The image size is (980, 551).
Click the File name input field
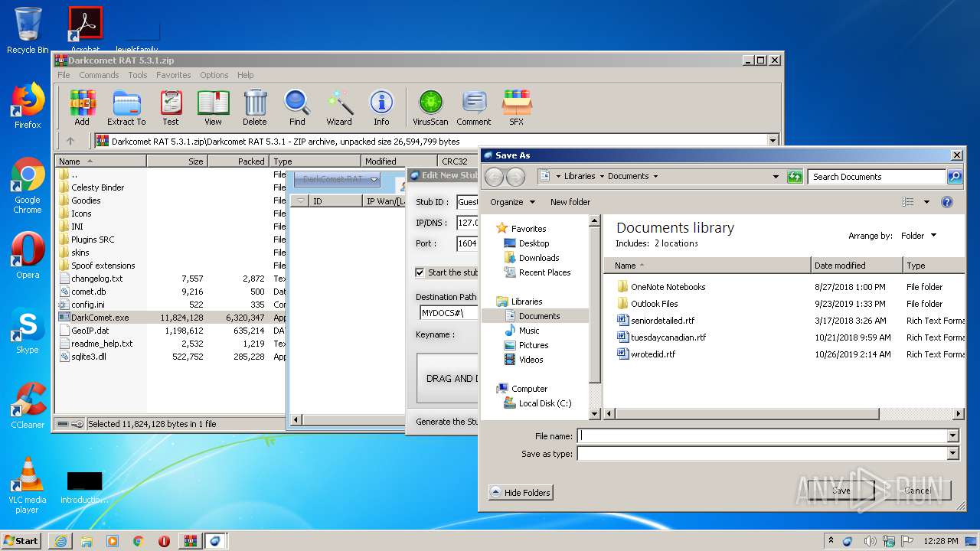[x=763, y=436]
